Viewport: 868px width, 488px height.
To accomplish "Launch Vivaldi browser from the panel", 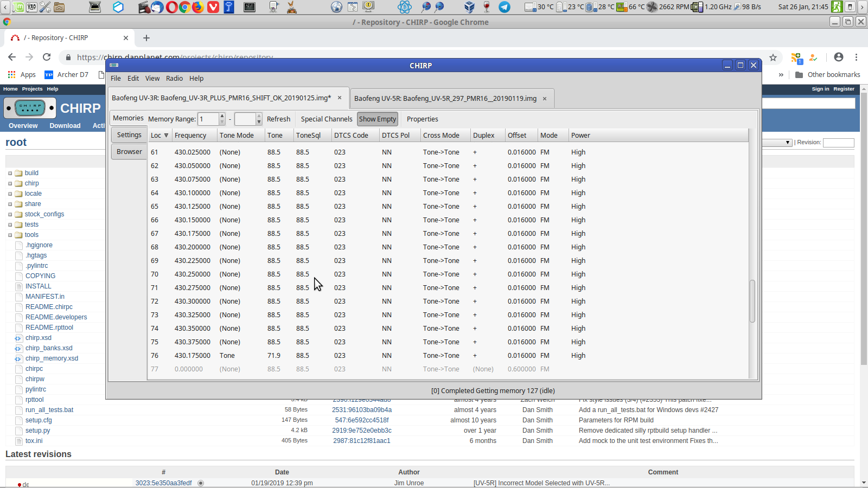I will pos(213,7).
